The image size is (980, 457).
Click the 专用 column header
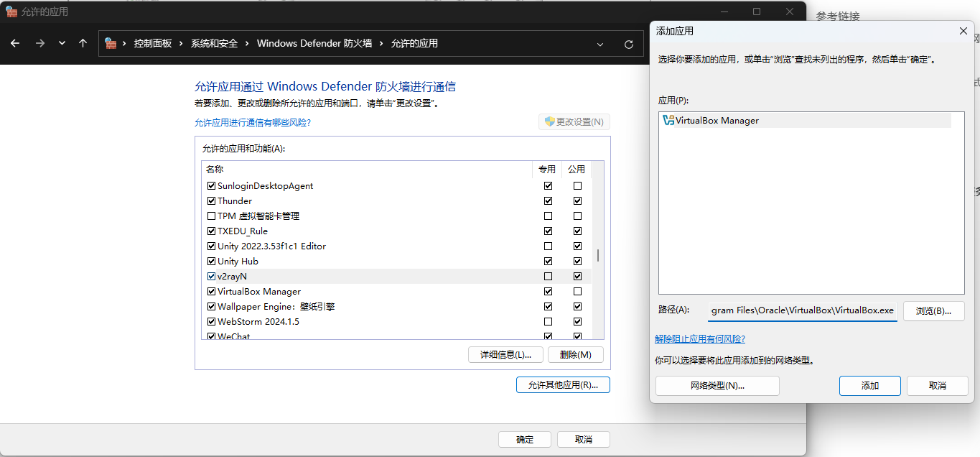pyautogui.click(x=547, y=170)
